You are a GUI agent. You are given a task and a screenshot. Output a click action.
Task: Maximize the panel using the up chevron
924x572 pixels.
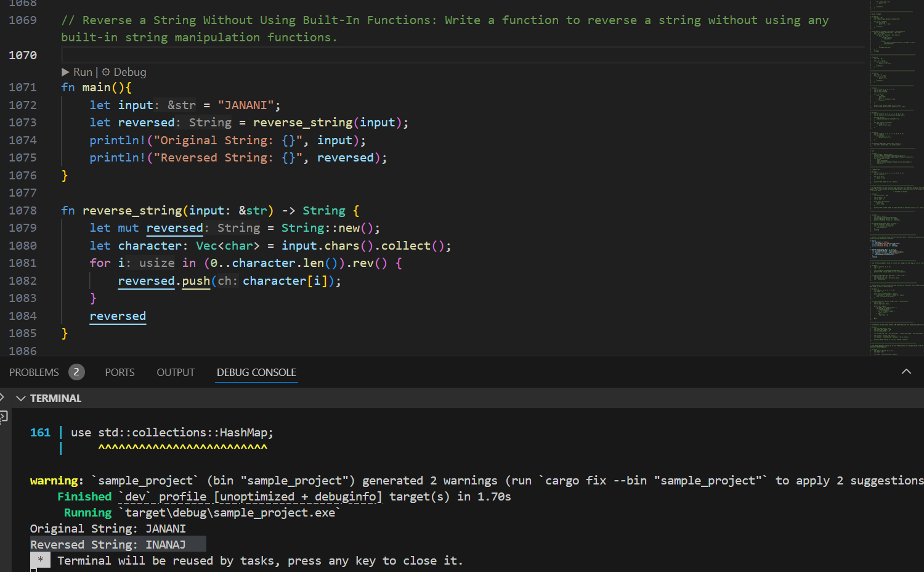pyautogui.click(x=906, y=372)
